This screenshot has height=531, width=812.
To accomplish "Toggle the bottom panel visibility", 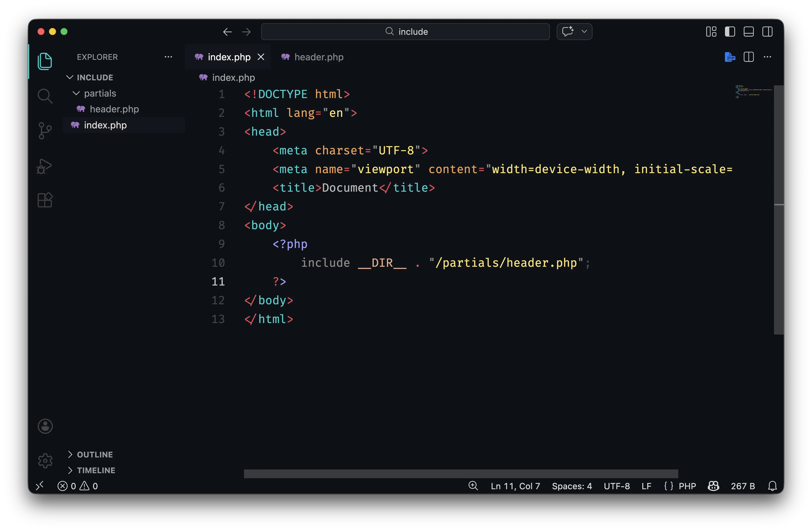I will coord(748,32).
